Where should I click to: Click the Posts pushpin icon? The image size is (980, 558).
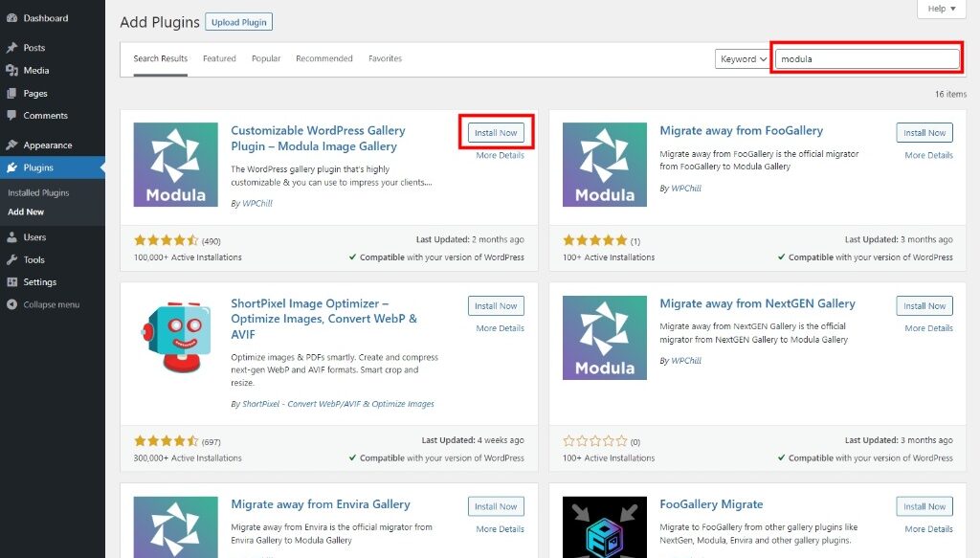(11, 48)
